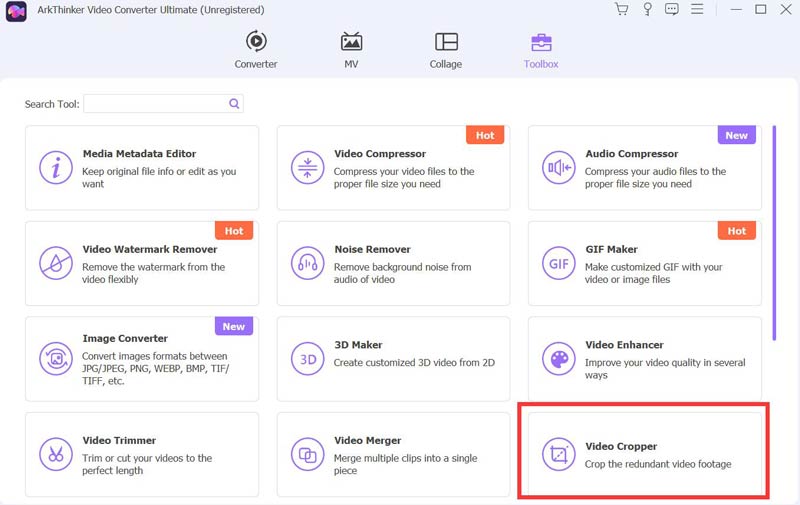Screen dimensions: 800x505
Task: Click the ArkThinker Video Converter Ultimate title
Action: coord(151,10)
